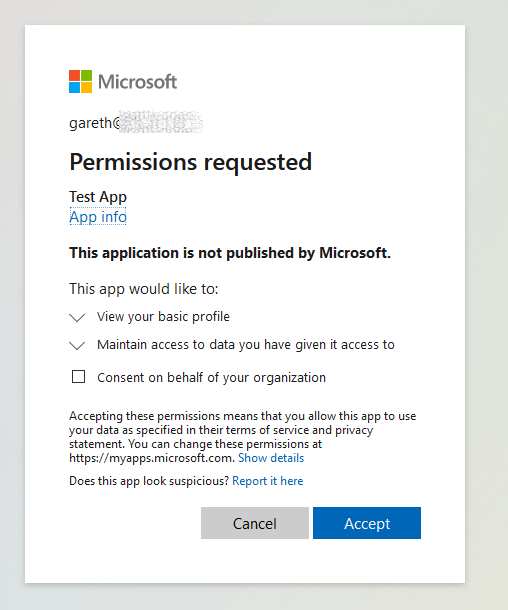
Task: Click the https://myapps.microsoft.com text
Action: 152,458
